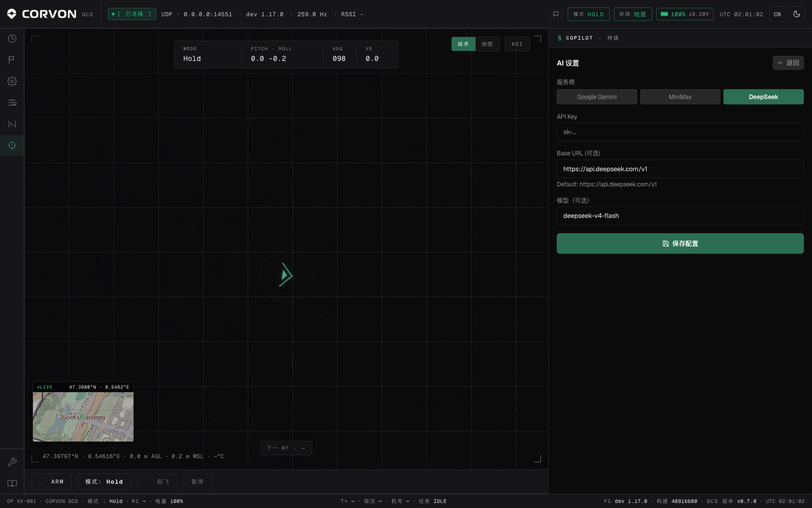Open the wrench tools icon in sidebar
Screen dimensions: 812x508
12,462
